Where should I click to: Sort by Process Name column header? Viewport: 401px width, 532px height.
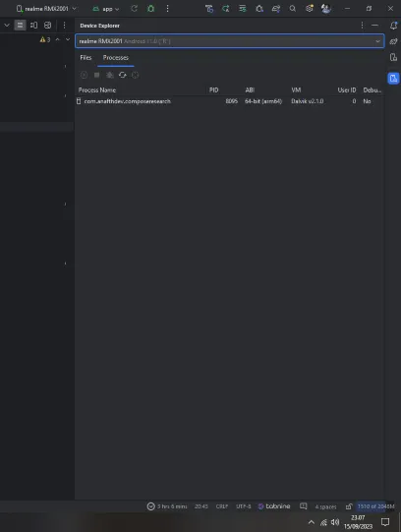97,89
